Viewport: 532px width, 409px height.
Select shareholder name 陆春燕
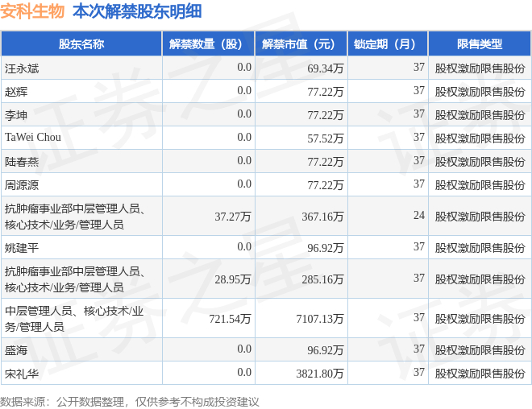22,162
